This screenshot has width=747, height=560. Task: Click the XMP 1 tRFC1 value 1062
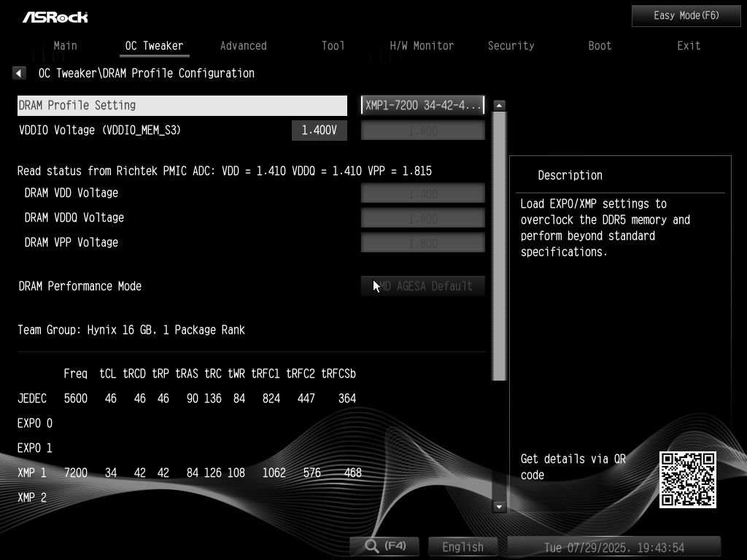(x=274, y=472)
